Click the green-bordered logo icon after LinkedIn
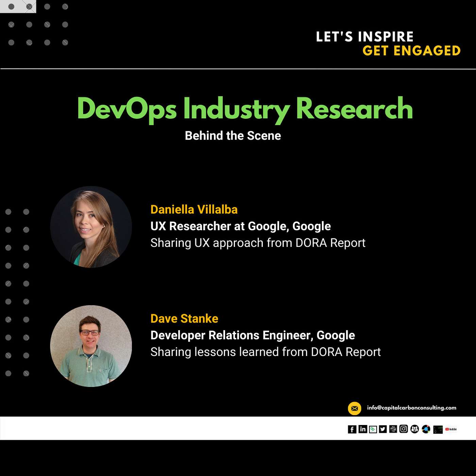Image resolution: width=476 pixels, height=476 pixels. point(373,429)
